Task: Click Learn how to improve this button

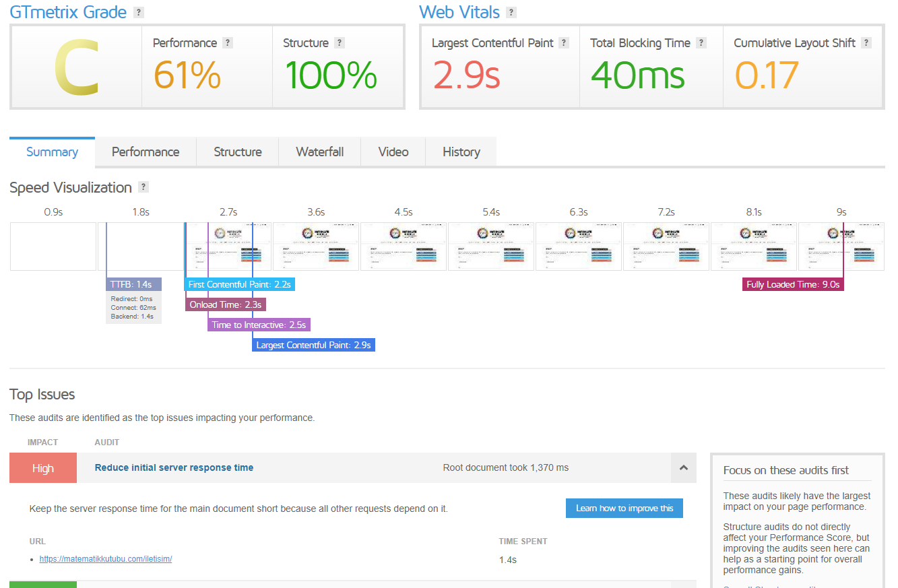Action: [624, 508]
